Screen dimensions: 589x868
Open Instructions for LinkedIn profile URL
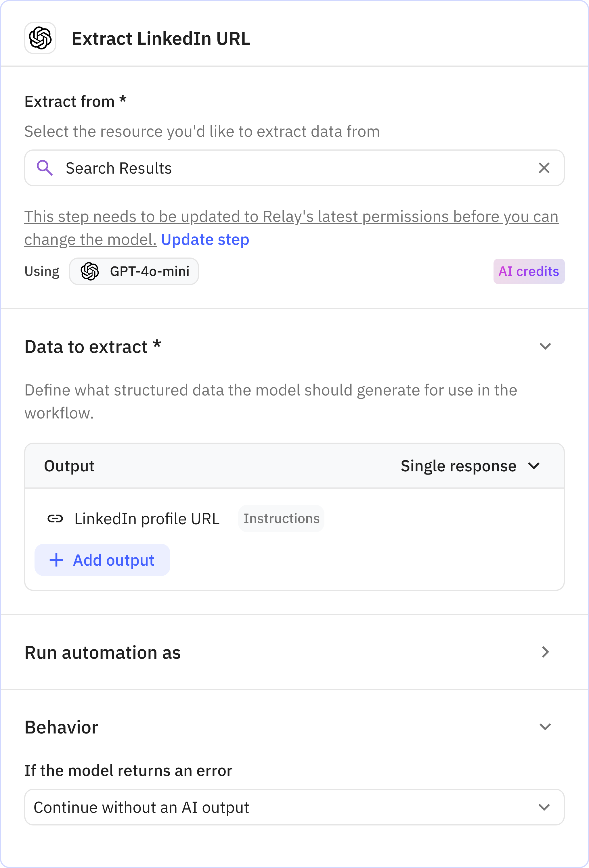(x=281, y=519)
